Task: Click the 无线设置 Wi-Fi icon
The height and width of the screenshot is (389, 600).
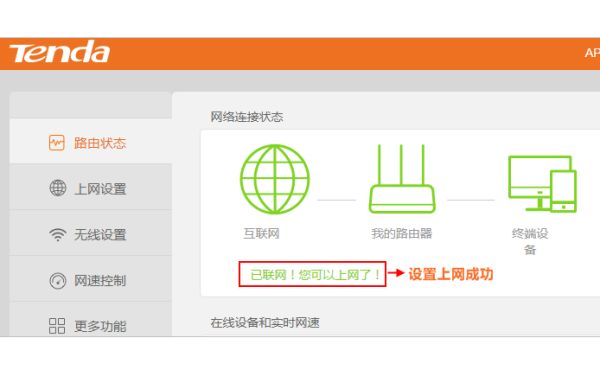Action: point(58,234)
